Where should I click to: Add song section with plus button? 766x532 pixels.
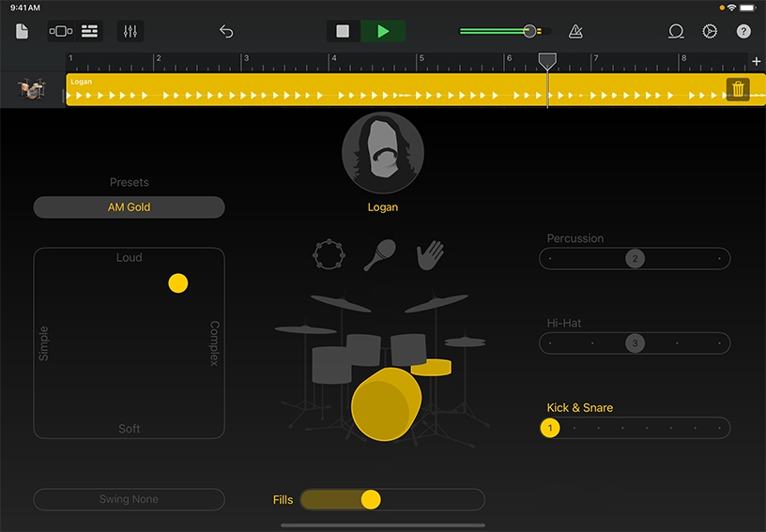tap(757, 62)
